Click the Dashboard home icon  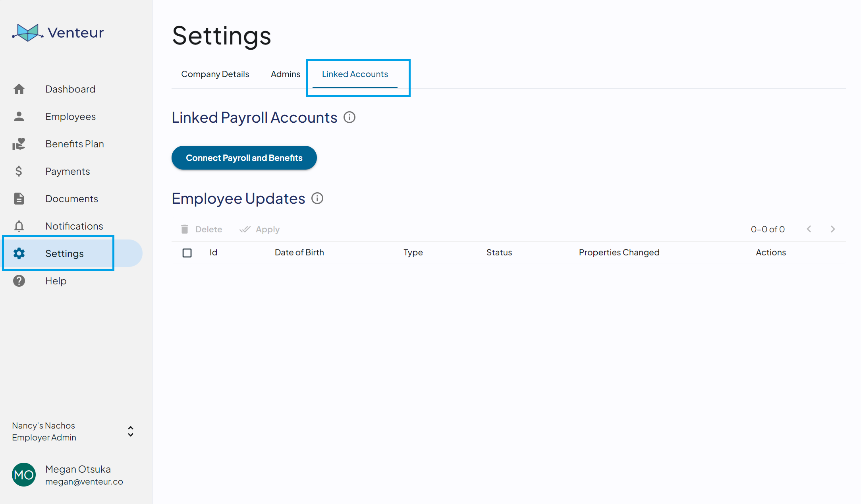tap(19, 89)
